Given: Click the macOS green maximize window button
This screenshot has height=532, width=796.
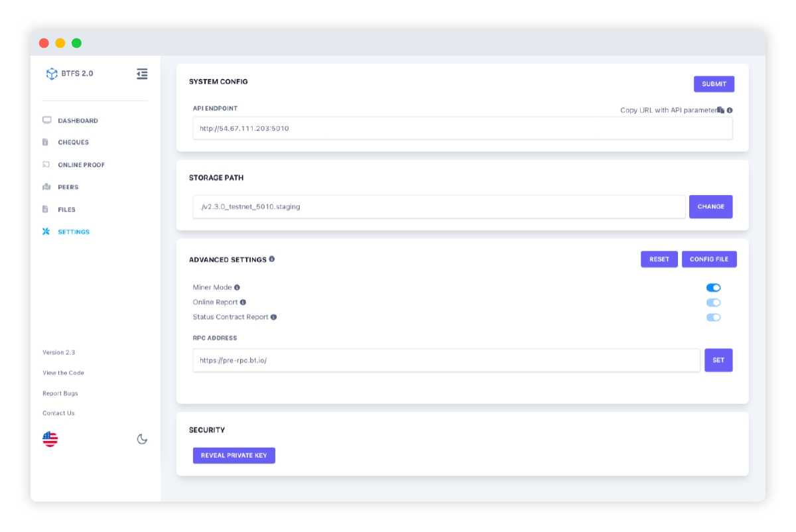Looking at the screenshot, I should [76, 43].
